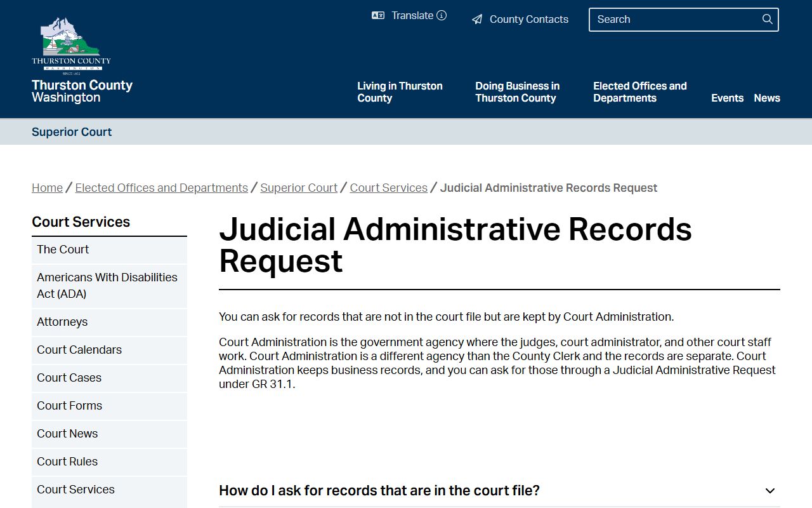Click Thurston County Washington site title

pyautogui.click(x=82, y=91)
